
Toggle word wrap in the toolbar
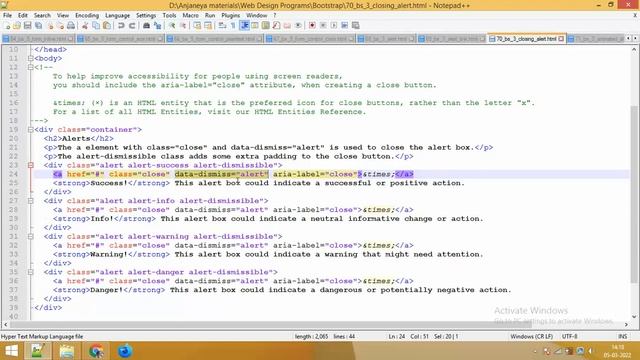coord(222,26)
